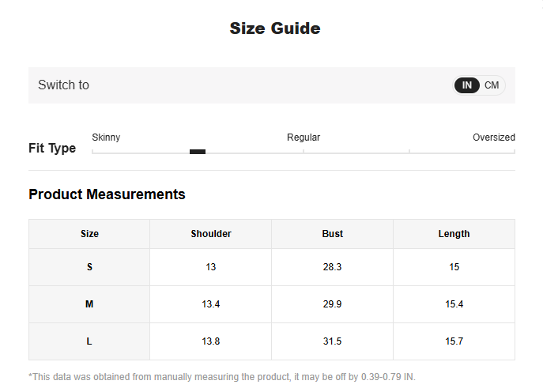
Task: Click length value 15.4
Action: click(454, 304)
